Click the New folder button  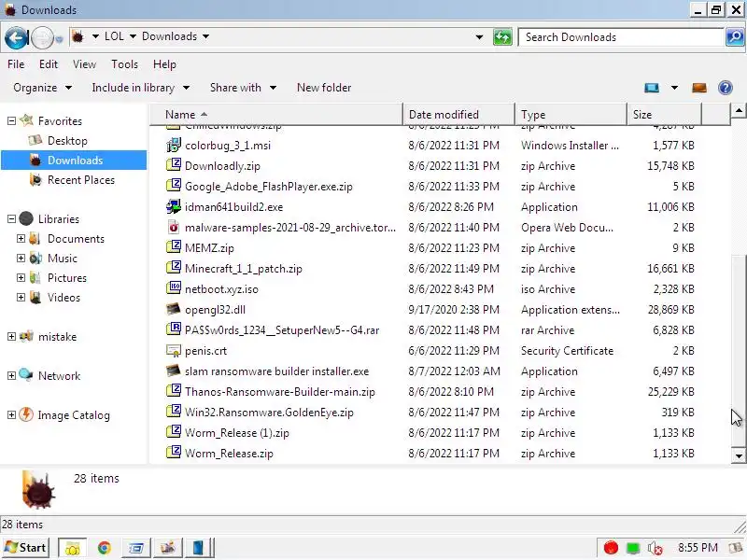[x=324, y=88]
